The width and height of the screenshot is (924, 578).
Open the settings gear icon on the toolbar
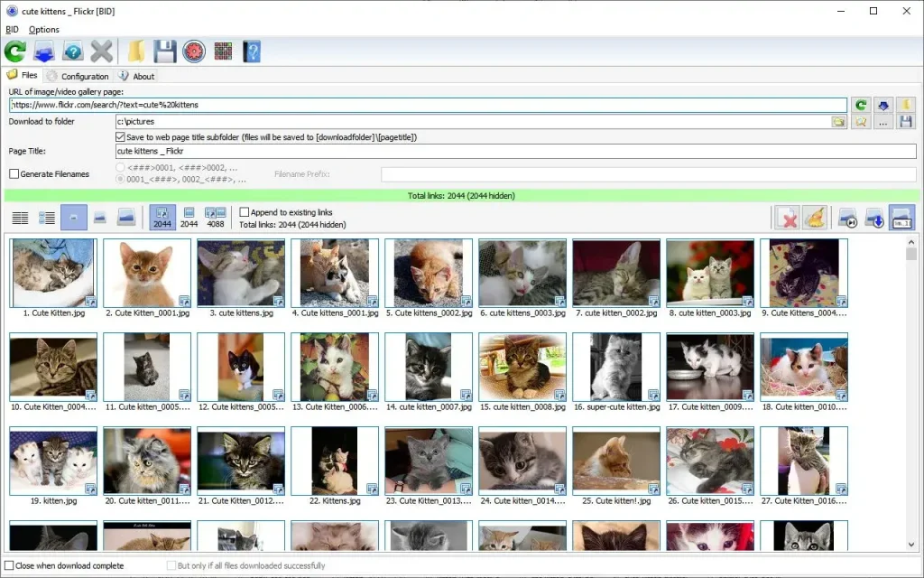(x=193, y=51)
